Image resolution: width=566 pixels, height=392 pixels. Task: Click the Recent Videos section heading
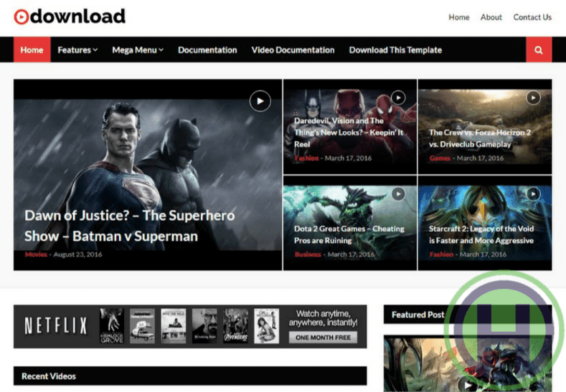point(49,376)
